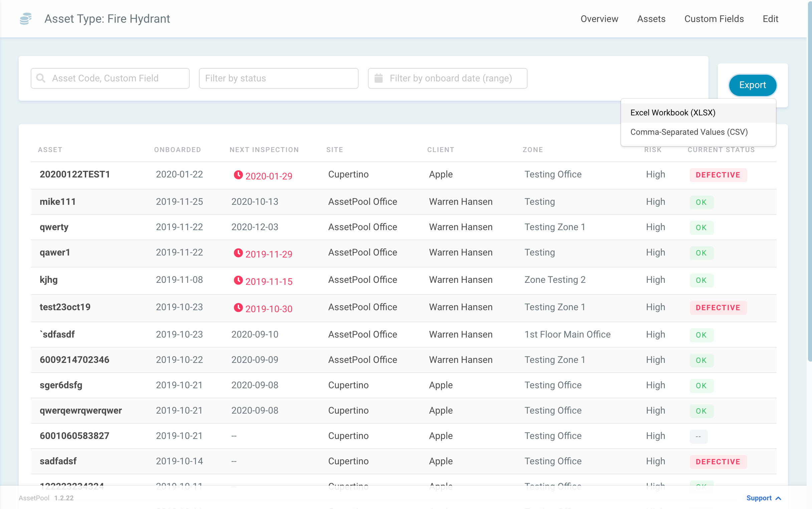This screenshot has width=812, height=509.
Task: Choose Comma-Separated Values (CSV) from export menu
Action: (689, 132)
